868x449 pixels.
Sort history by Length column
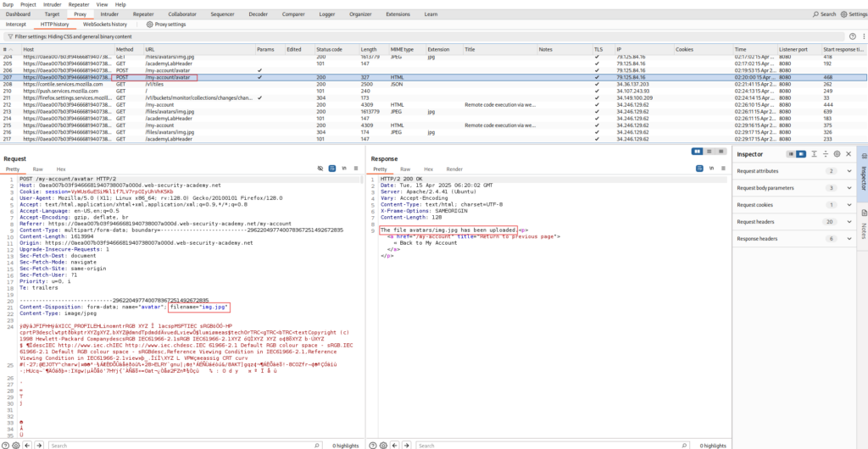click(x=373, y=49)
